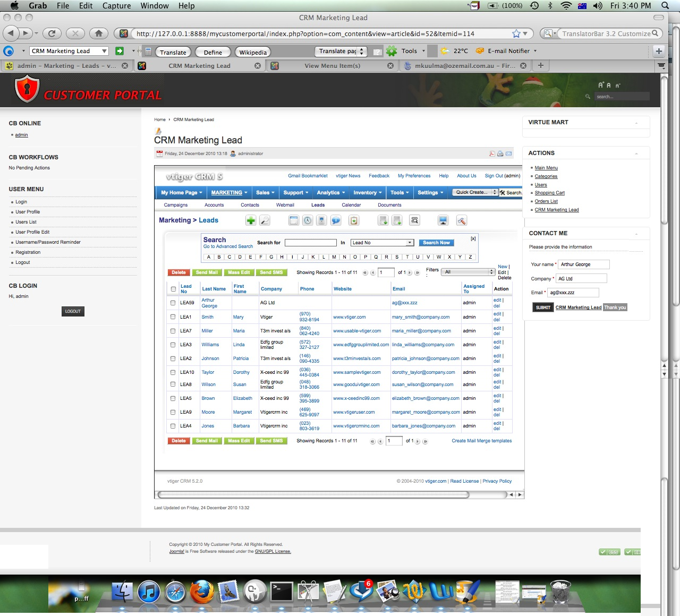This screenshot has width=680, height=616.
Task: Open the calculator icon in Leads toolbar
Action: (321, 220)
